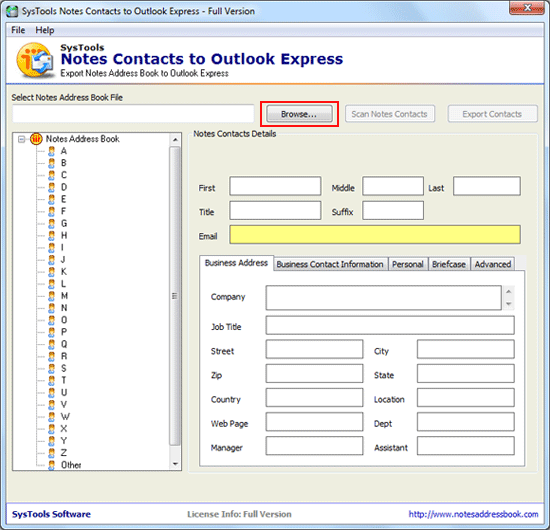Click the City input field
This screenshot has width=550, height=530.
click(466, 349)
